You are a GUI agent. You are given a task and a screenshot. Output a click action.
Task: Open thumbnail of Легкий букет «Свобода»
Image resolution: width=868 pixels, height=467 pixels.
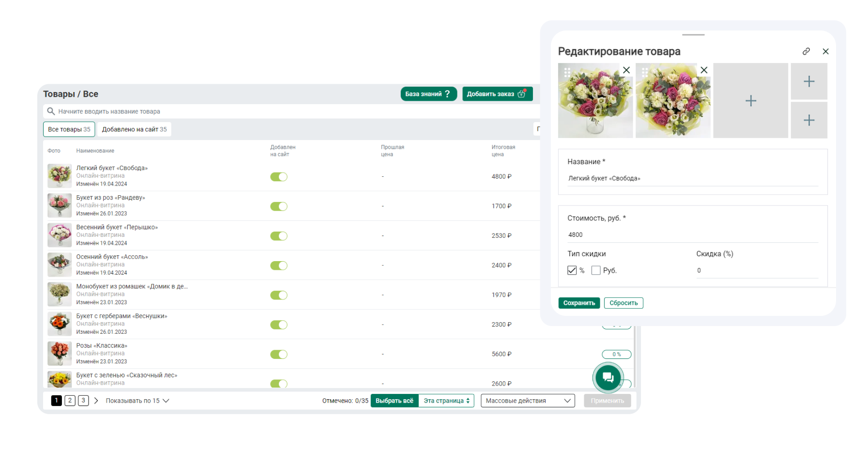pyautogui.click(x=60, y=176)
